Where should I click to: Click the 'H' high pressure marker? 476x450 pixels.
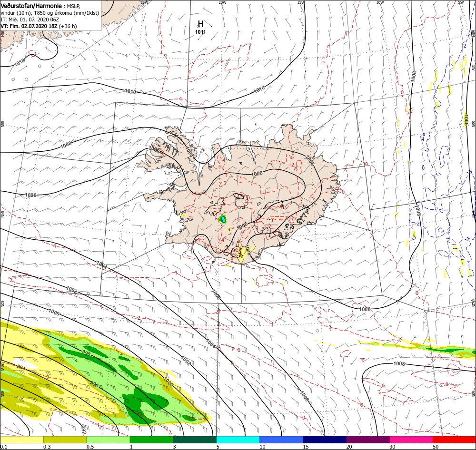(200, 24)
